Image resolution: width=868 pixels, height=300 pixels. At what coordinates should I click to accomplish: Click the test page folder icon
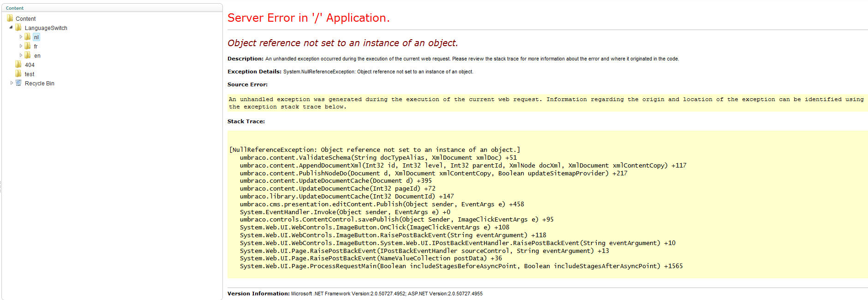coord(18,74)
